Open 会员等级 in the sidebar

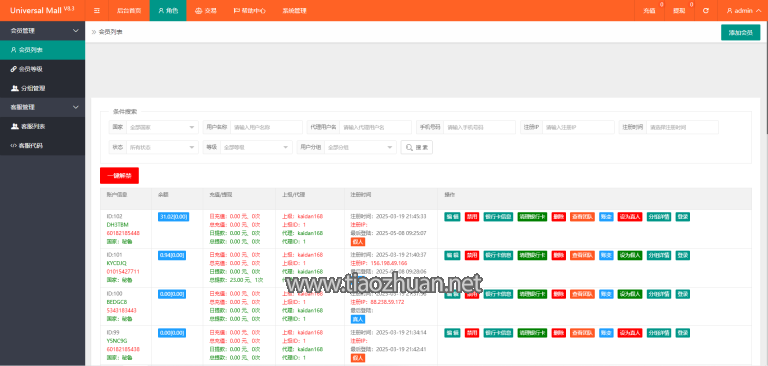pos(43,69)
